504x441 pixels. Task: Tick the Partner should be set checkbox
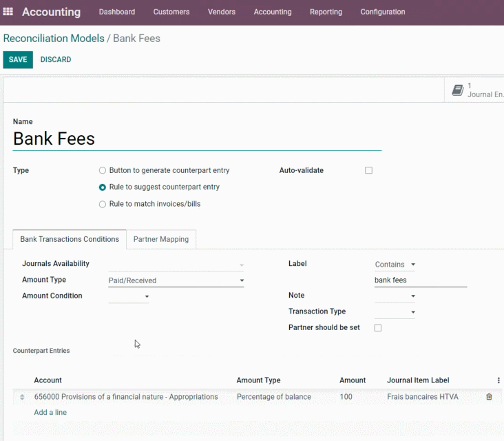[x=378, y=328]
